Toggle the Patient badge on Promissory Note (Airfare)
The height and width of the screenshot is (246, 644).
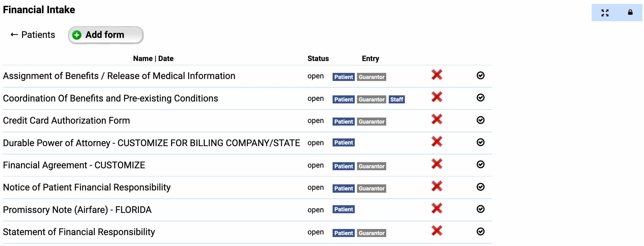[344, 209]
